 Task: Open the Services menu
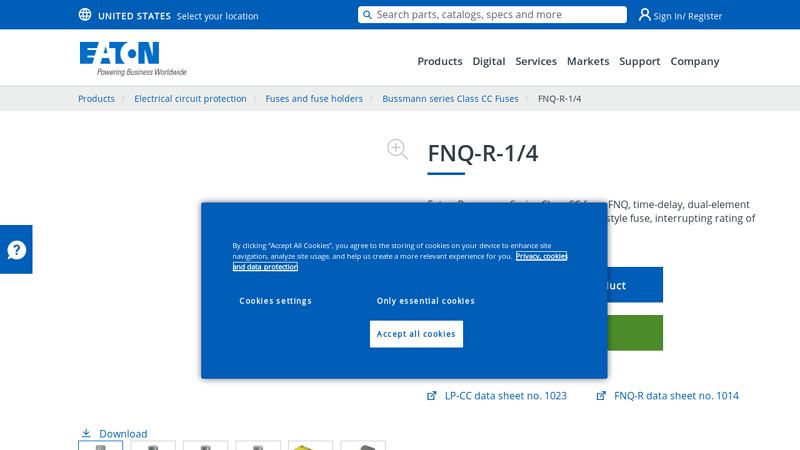[536, 61]
